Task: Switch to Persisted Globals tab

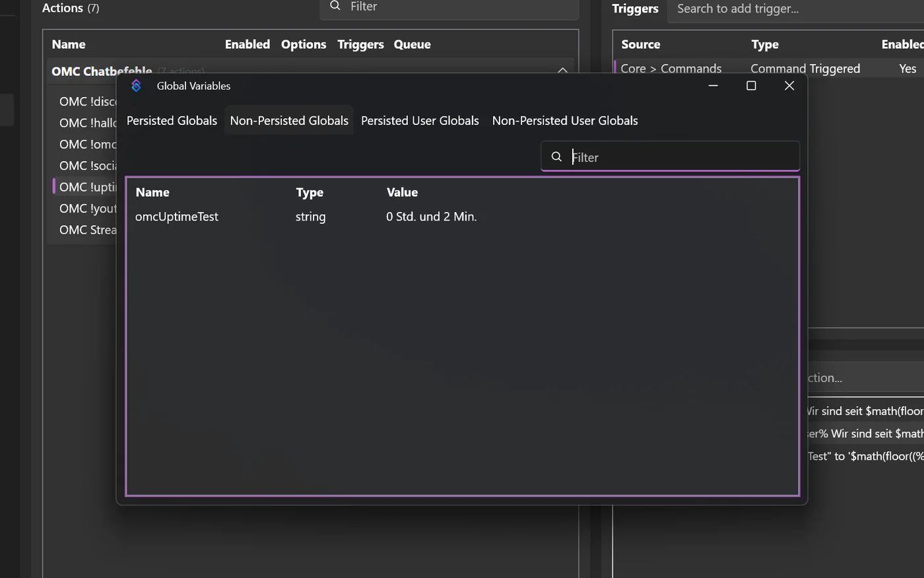Action: coord(172,121)
